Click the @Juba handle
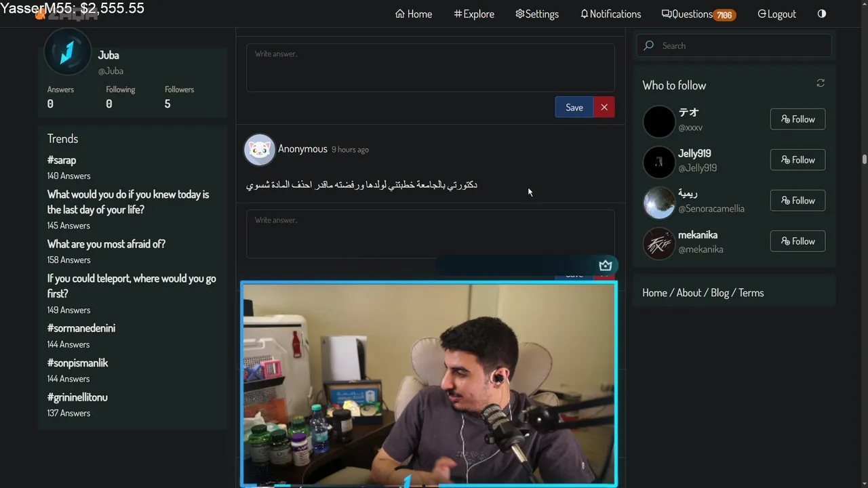 point(111,71)
